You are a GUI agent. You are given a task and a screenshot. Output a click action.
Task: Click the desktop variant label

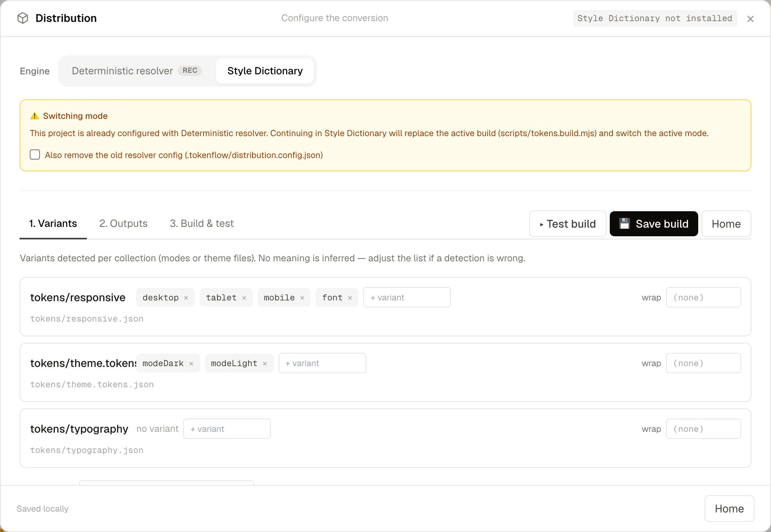(160, 298)
